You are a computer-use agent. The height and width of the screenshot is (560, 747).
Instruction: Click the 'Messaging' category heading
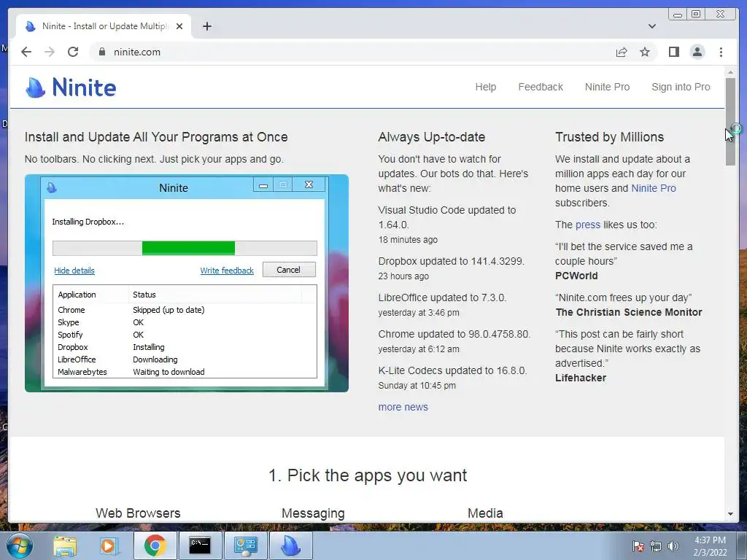click(x=313, y=513)
